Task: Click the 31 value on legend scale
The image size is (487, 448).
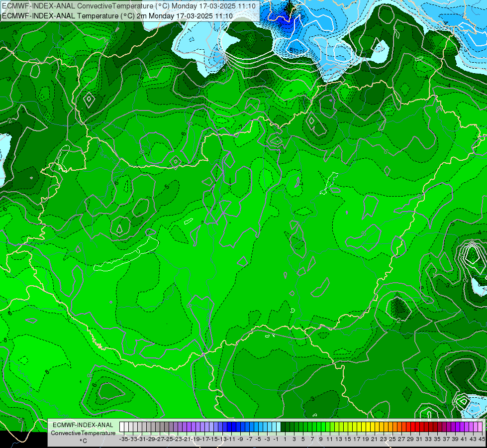Action: pyautogui.click(x=419, y=439)
